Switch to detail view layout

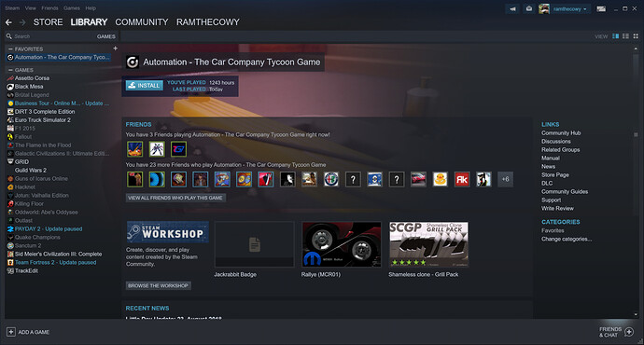point(615,36)
